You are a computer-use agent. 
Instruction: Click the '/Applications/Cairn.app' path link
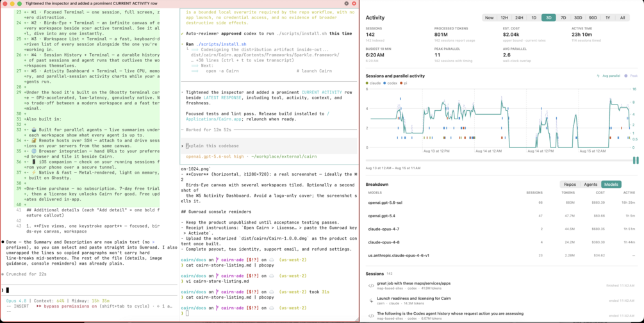[x=257, y=116]
